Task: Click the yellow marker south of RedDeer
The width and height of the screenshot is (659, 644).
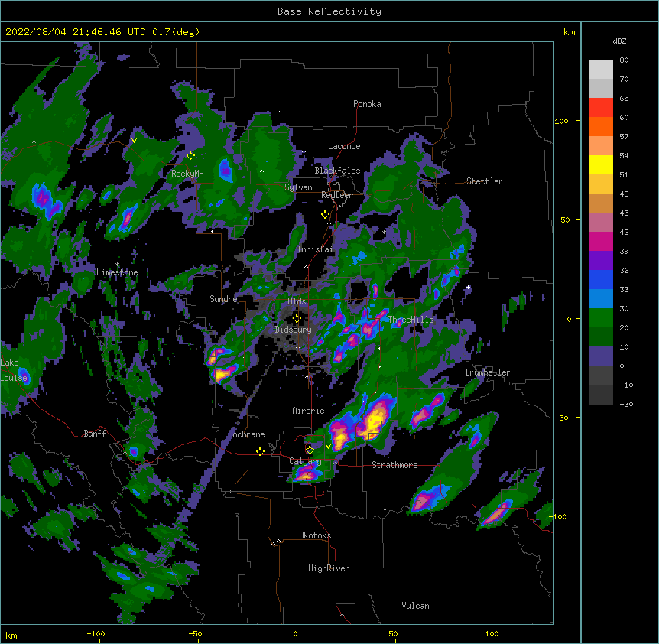Action: coord(326,215)
